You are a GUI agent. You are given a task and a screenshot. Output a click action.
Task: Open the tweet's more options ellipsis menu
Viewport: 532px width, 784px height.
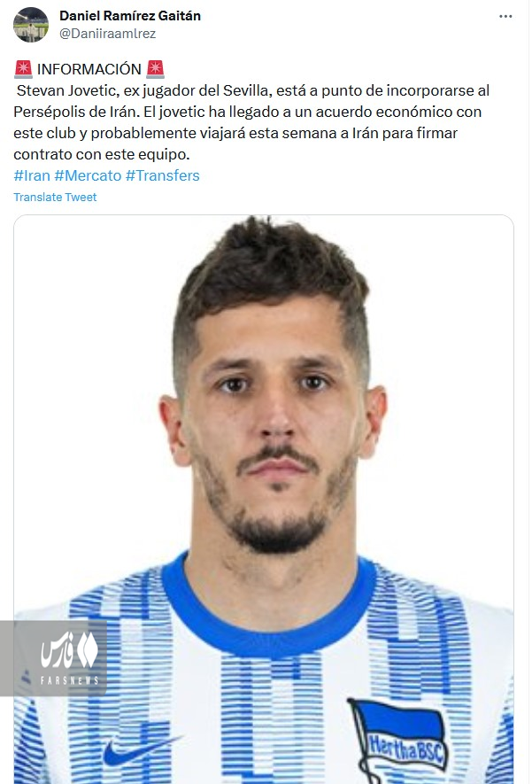[x=505, y=17]
